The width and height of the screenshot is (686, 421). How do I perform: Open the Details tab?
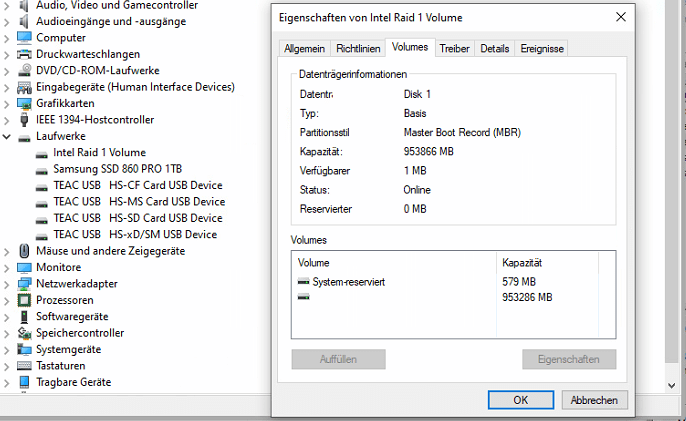(495, 49)
